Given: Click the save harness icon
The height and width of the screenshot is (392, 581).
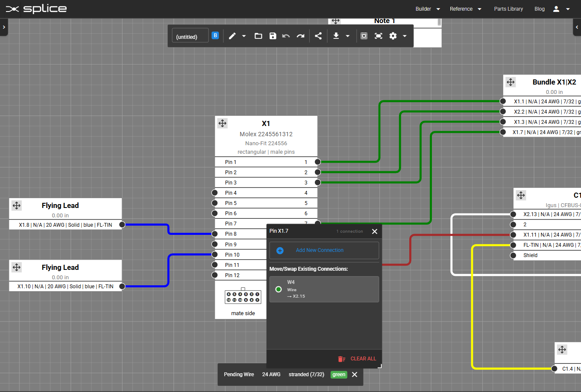Looking at the screenshot, I should click(x=273, y=36).
